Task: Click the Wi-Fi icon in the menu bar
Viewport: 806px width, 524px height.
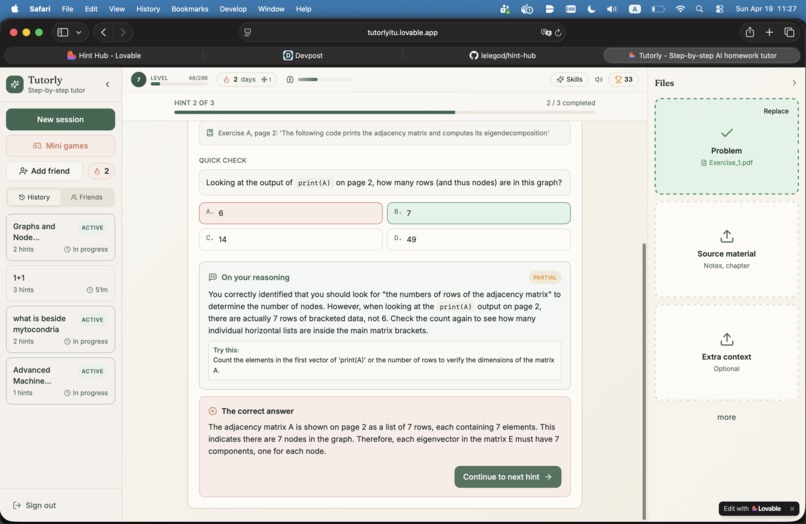Action: tap(680, 9)
